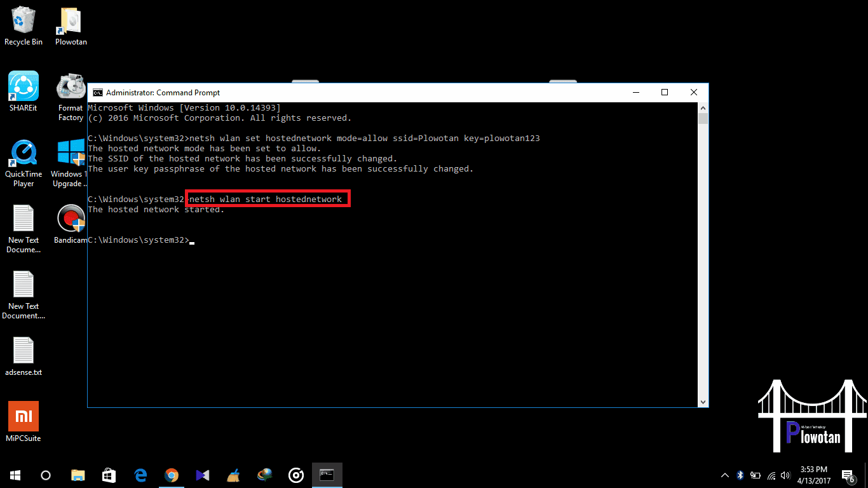Expand hidden icons in the system tray
The height and width of the screenshot is (488, 868).
pos(724,475)
